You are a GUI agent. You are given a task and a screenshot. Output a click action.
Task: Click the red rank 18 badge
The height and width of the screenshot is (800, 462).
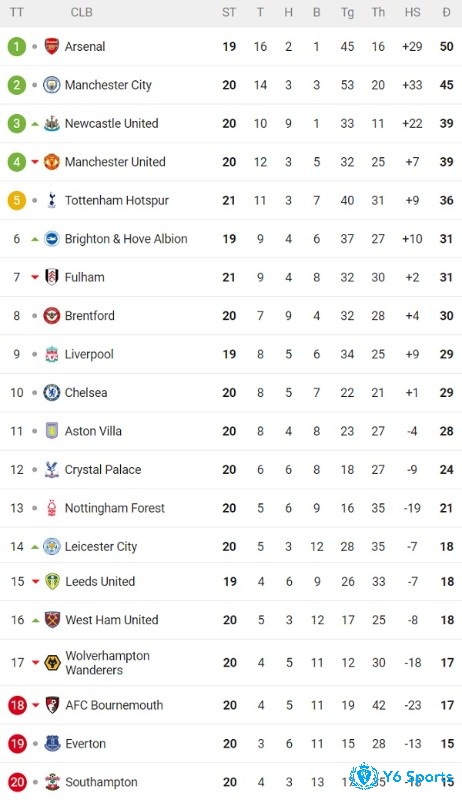[17, 705]
